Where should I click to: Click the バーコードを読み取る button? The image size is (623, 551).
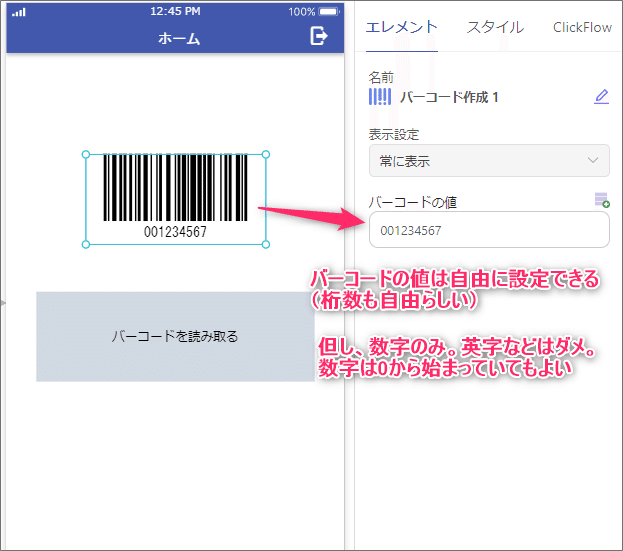click(x=175, y=336)
